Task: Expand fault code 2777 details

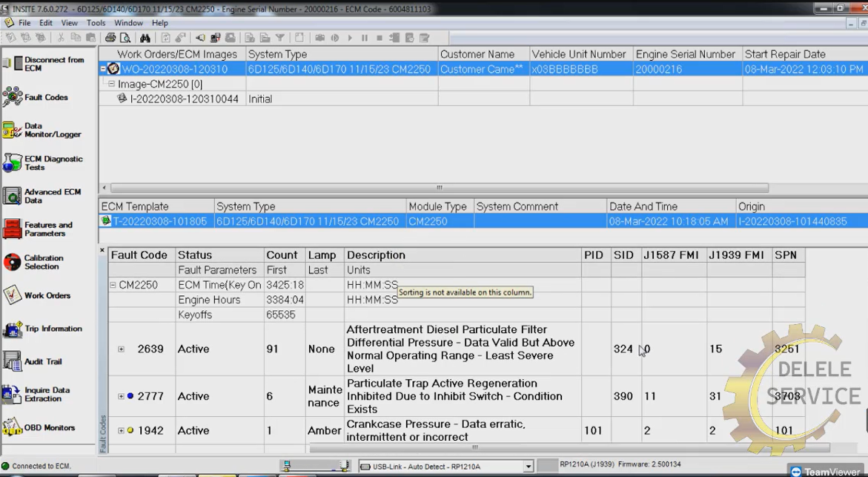Action: click(x=122, y=396)
